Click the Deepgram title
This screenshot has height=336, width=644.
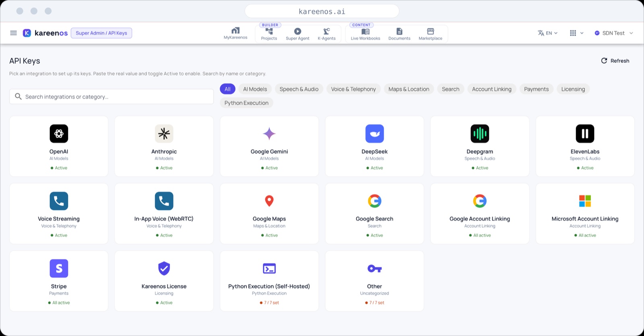480,151
